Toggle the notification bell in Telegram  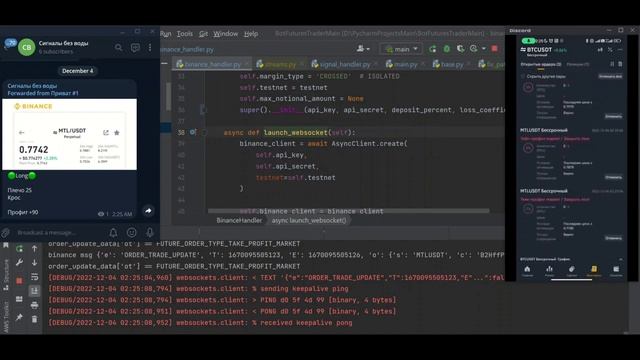113,233
